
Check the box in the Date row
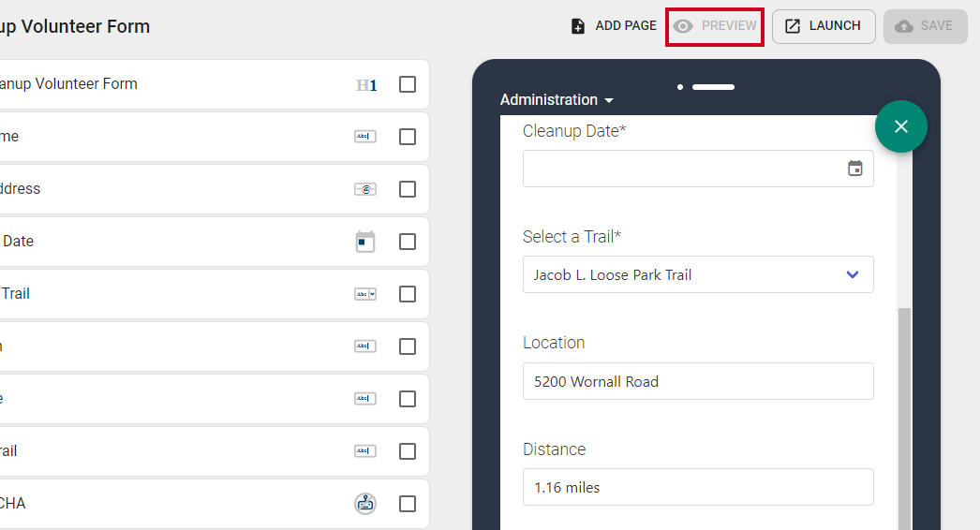[408, 242]
